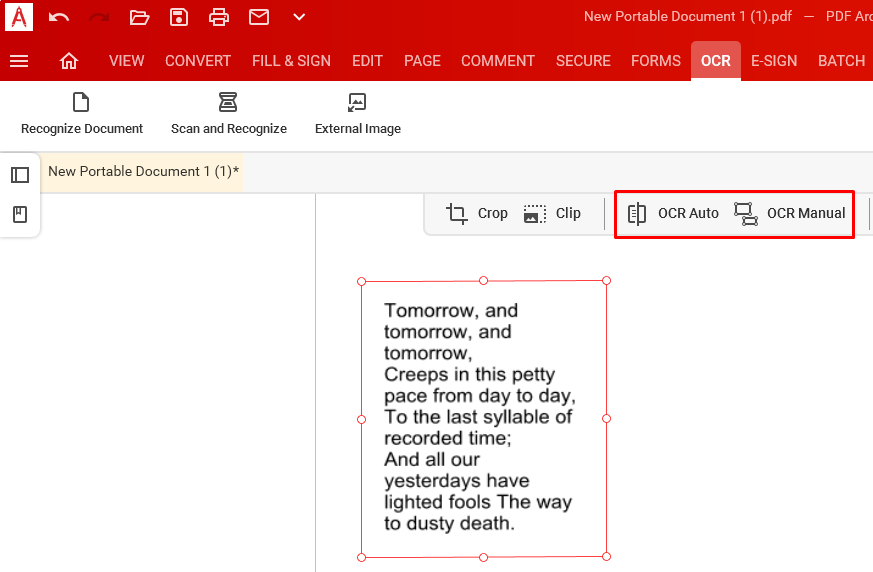This screenshot has width=873, height=572.
Task: Switch to the CONVERT tab
Action: (x=198, y=61)
